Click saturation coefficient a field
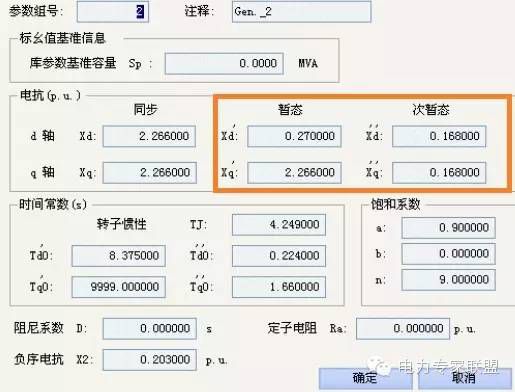Screen dimensions: 515x392 448,228
